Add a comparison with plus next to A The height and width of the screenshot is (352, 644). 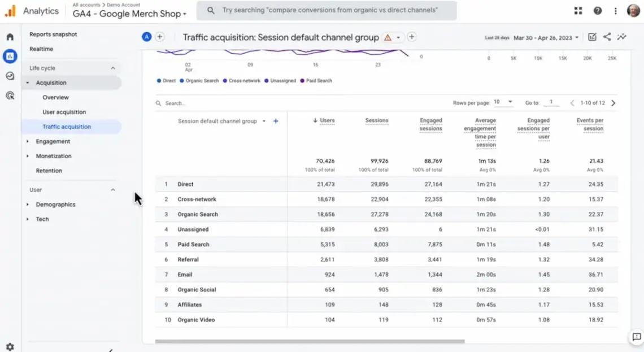[x=160, y=37]
